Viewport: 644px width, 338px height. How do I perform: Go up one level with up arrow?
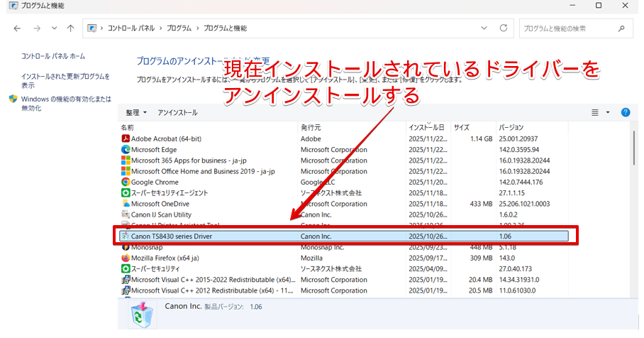71,28
